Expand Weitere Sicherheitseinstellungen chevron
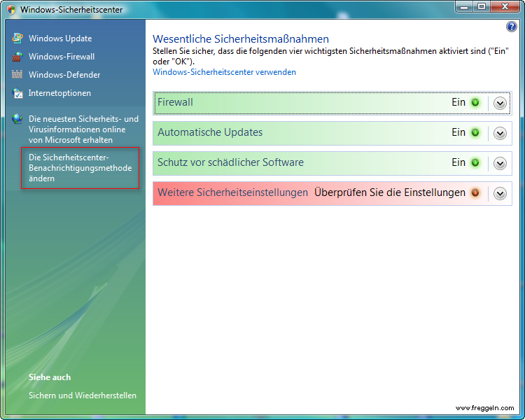Screen dimensions: 525x420 coord(500,194)
